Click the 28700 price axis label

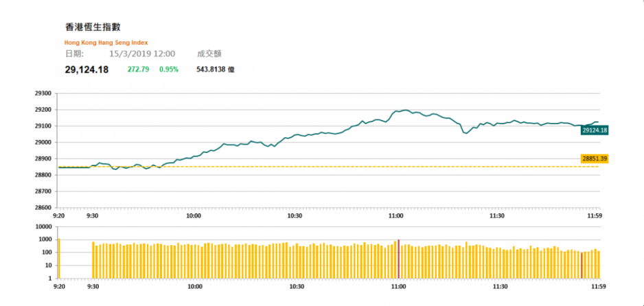43,191
